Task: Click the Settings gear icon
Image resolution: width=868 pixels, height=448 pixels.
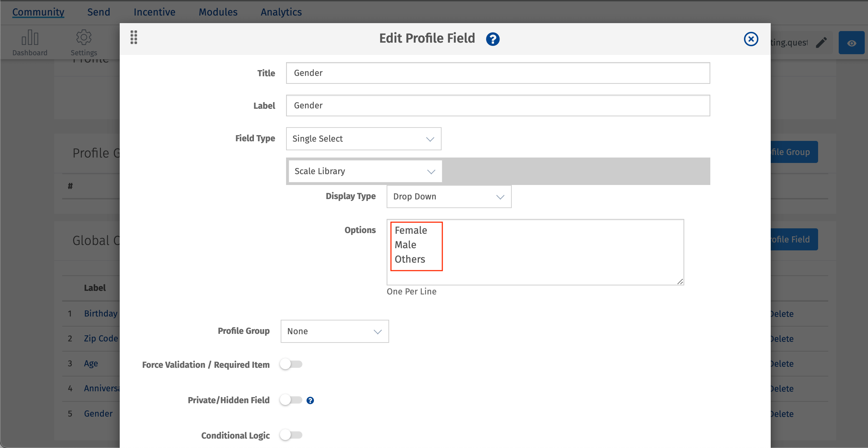Action: point(84,37)
